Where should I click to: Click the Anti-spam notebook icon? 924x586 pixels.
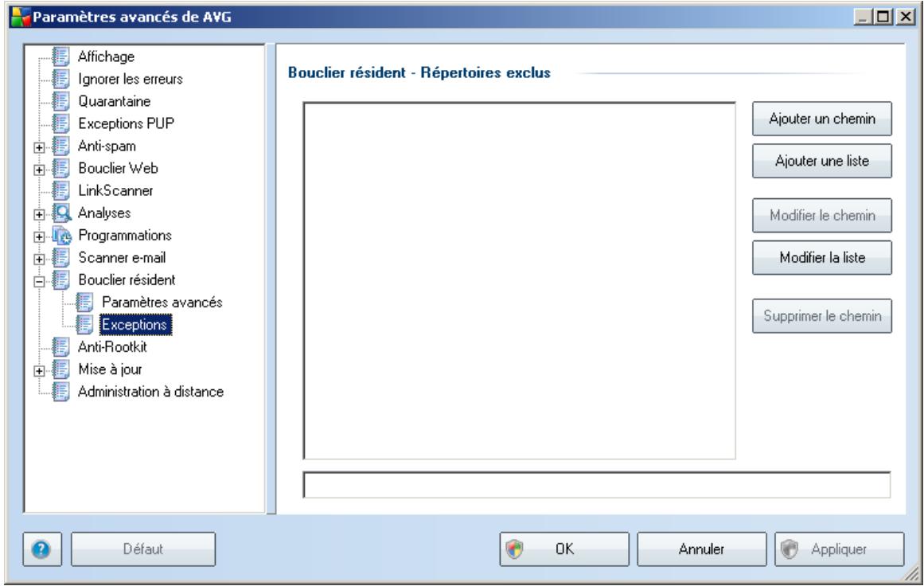coord(60,146)
